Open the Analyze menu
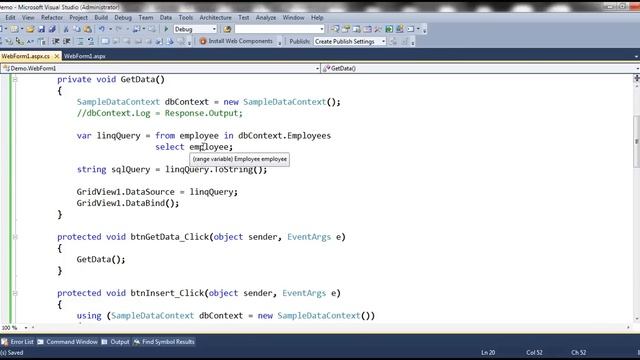Image resolution: width=640 pixels, height=360 pixels. click(266, 18)
